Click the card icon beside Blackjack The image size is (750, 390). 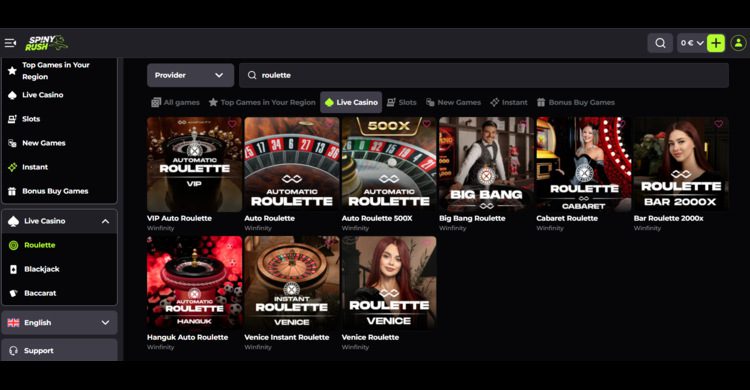click(13, 269)
